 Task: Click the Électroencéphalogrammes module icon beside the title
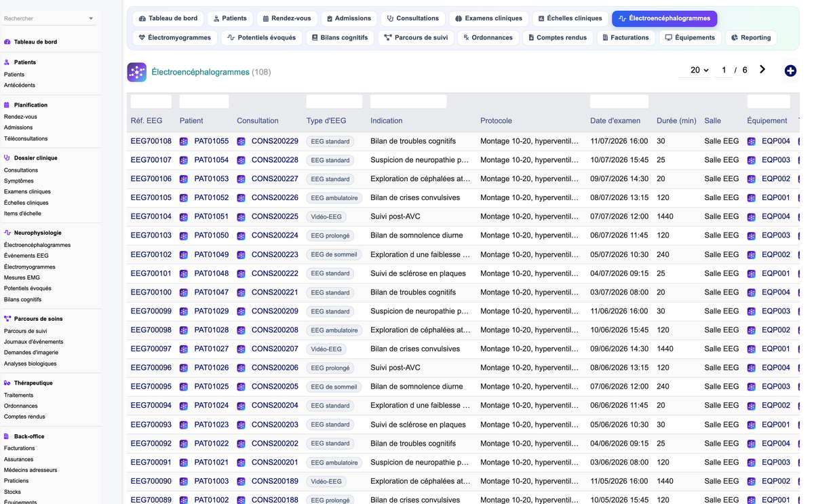pyautogui.click(x=137, y=72)
